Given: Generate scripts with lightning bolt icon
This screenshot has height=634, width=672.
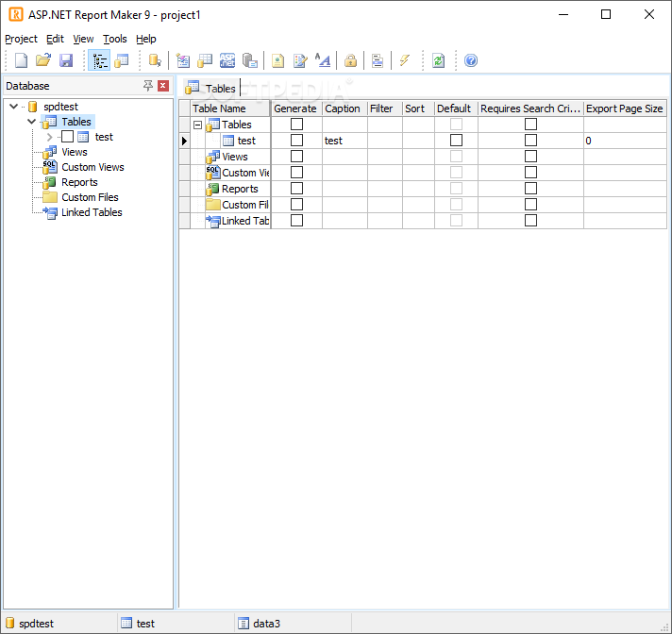Looking at the screenshot, I should click(x=404, y=60).
